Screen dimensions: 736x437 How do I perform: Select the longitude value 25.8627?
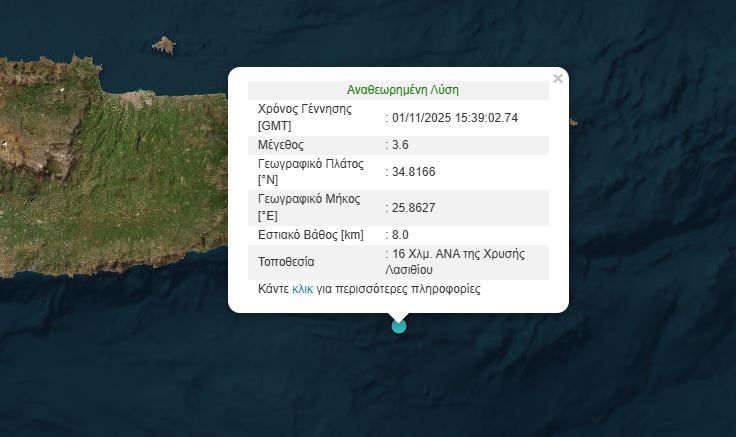tap(414, 207)
